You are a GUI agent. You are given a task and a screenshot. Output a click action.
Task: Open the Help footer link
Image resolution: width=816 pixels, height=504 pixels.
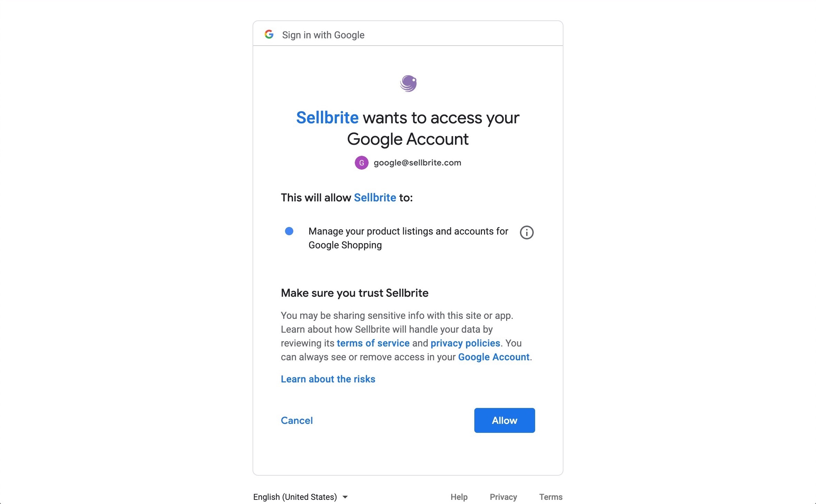[x=459, y=497]
